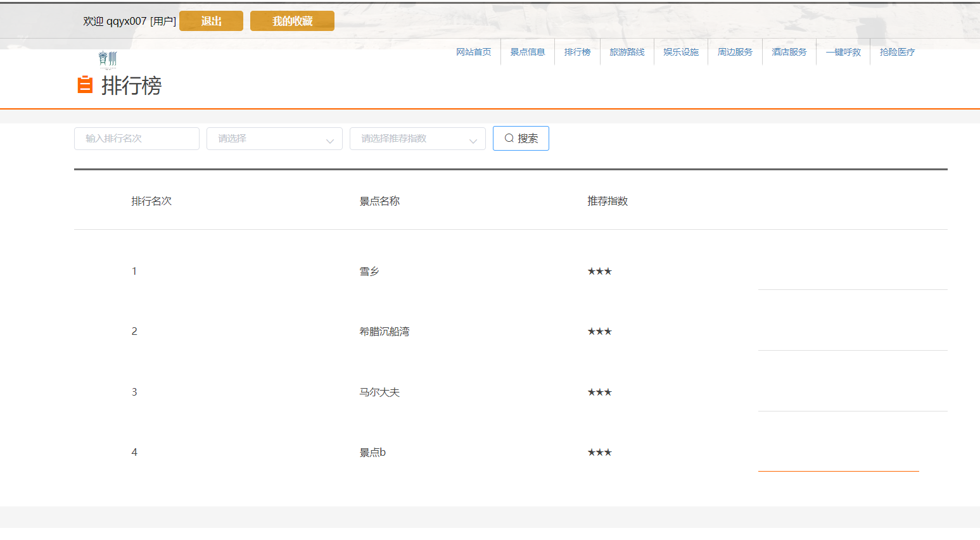The width and height of the screenshot is (980, 540).
Task: Click the 景点名称 column header
Action: (x=379, y=201)
